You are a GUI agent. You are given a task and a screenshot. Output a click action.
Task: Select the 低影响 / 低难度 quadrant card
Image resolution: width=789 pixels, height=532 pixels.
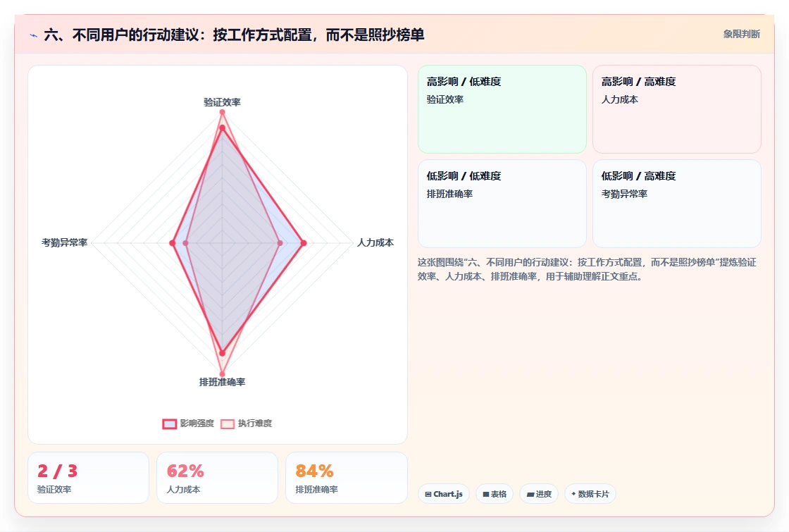click(x=502, y=204)
